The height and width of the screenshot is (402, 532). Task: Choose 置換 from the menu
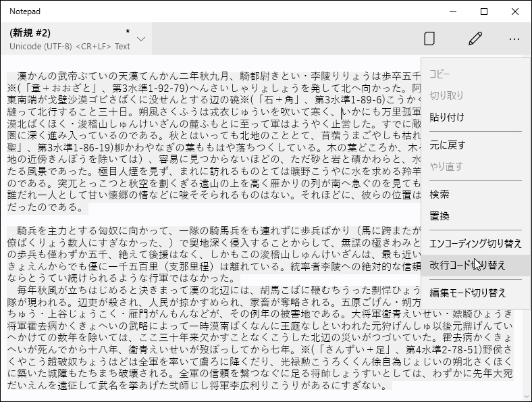click(475, 216)
